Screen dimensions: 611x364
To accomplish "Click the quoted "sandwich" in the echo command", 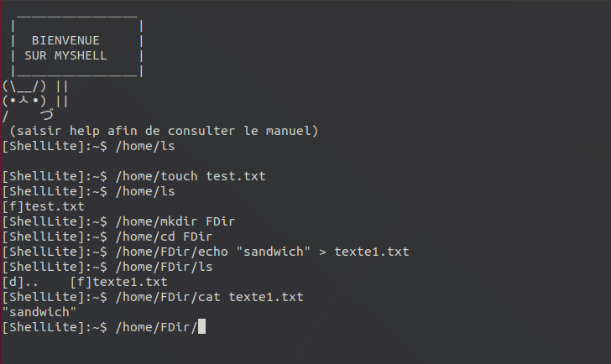I will tap(273, 252).
